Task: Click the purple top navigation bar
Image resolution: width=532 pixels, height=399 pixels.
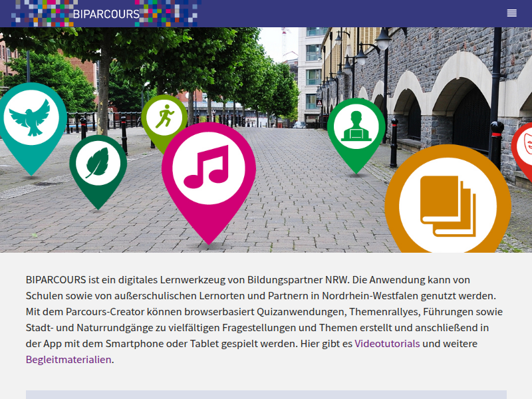Action: click(299, 13)
